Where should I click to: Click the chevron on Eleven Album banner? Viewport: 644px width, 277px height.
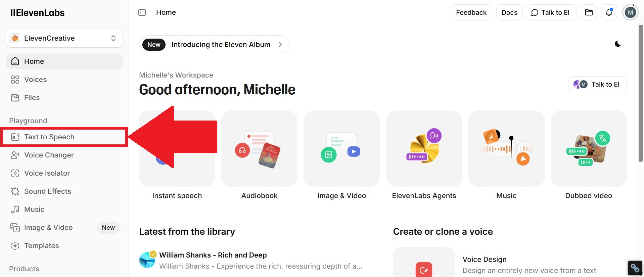(x=280, y=45)
